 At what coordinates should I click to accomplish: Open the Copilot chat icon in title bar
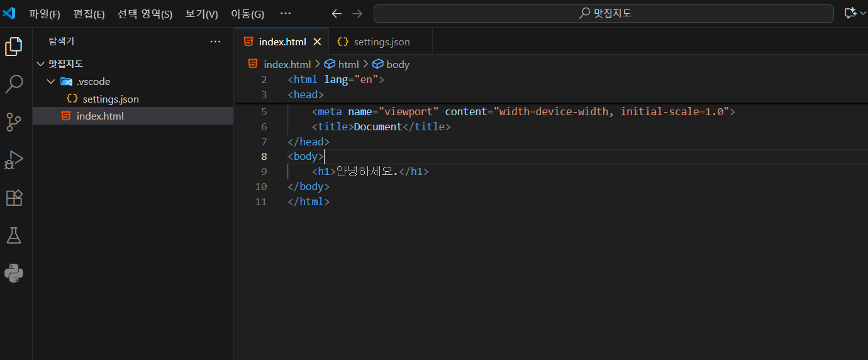[850, 13]
